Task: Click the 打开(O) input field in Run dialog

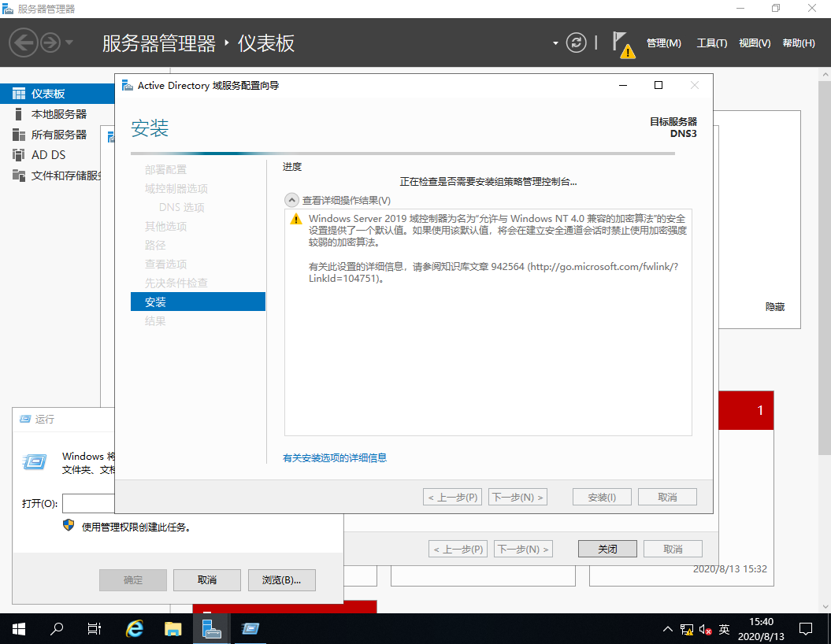Action: 89,504
